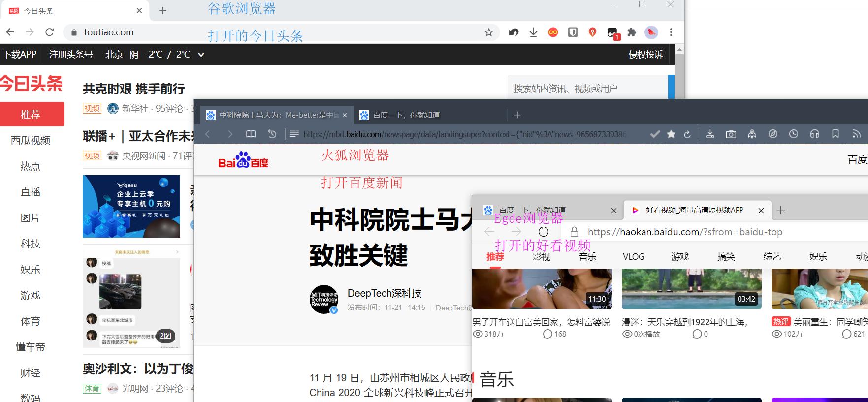Viewport: 868px width, 402px height.
Task: Click 侵权投诉 link
Action: 645,55
